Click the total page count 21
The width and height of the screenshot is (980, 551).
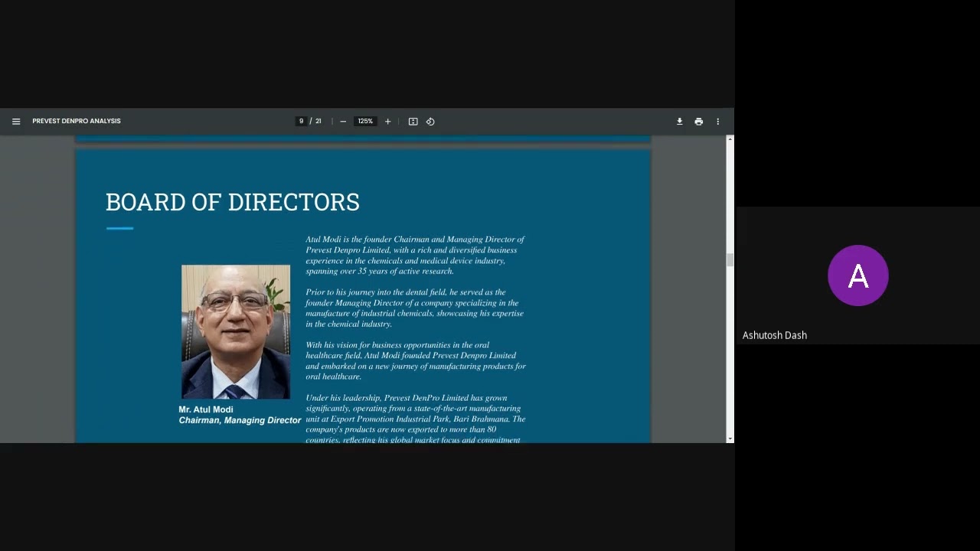tap(318, 121)
